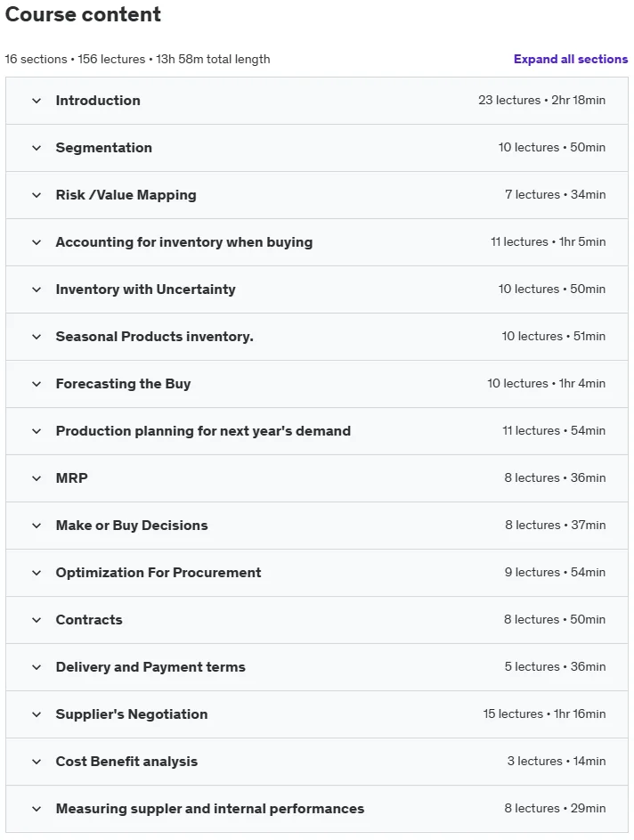Select the Make or Buy Decisions title
This screenshot has width=634, height=840.
(132, 526)
